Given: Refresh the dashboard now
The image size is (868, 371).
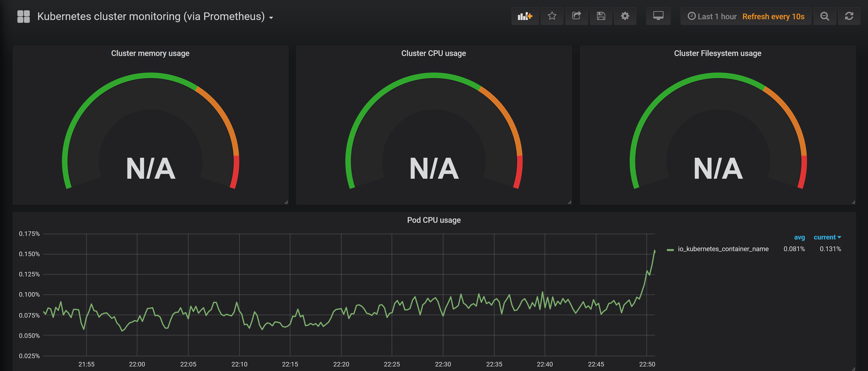Looking at the screenshot, I should (849, 16).
